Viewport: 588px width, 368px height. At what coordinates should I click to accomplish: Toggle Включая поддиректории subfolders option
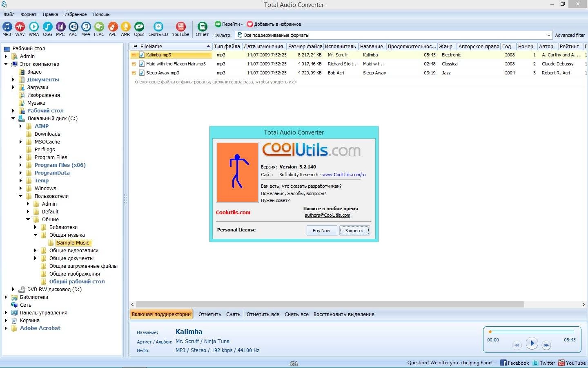[x=161, y=314]
